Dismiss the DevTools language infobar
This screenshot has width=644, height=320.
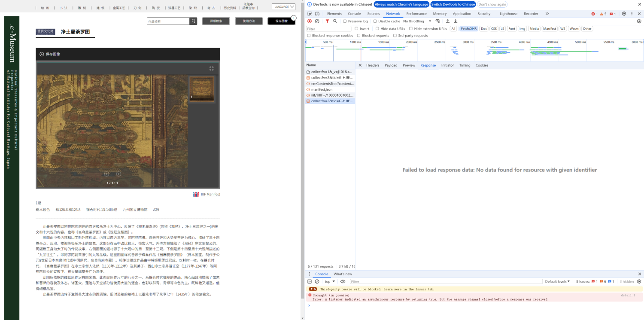point(639,4)
